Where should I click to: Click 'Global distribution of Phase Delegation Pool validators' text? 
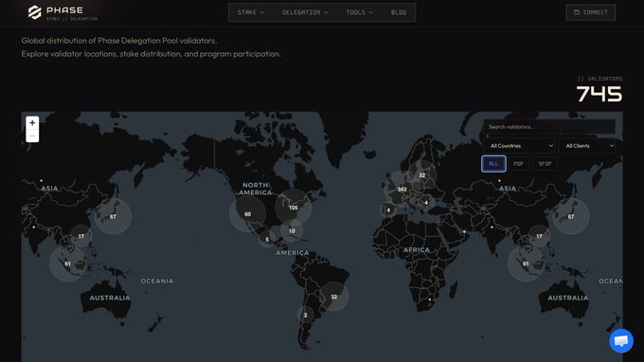[x=118, y=41]
